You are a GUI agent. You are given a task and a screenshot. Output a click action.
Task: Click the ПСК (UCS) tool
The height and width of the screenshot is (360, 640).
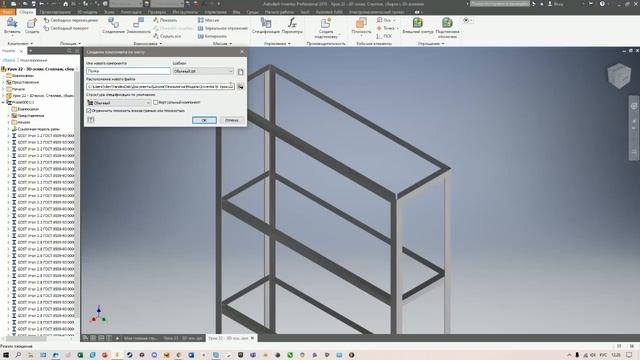point(384,36)
